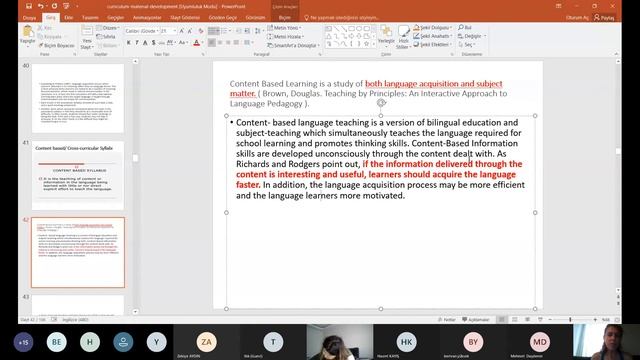The image size is (640, 360).
Task: Click the Bul find button
Action: tap(465, 27)
